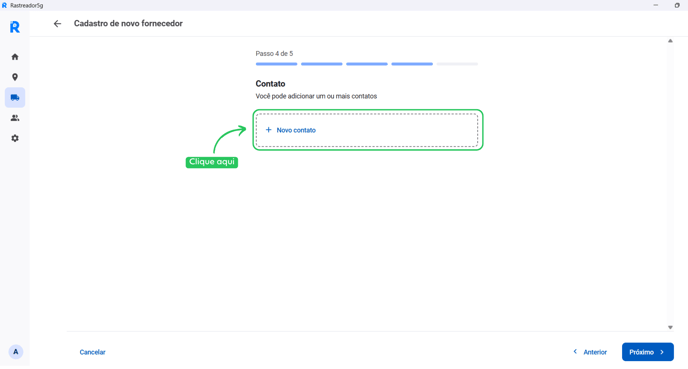Click the scrollbar down arrow
688x369 pixels.
point(670,327)
